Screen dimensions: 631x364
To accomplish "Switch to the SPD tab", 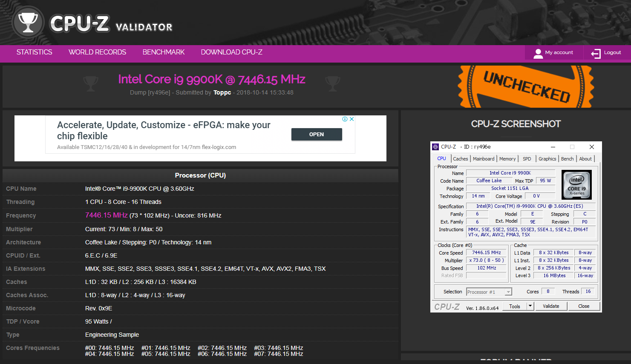I will 527,159.
